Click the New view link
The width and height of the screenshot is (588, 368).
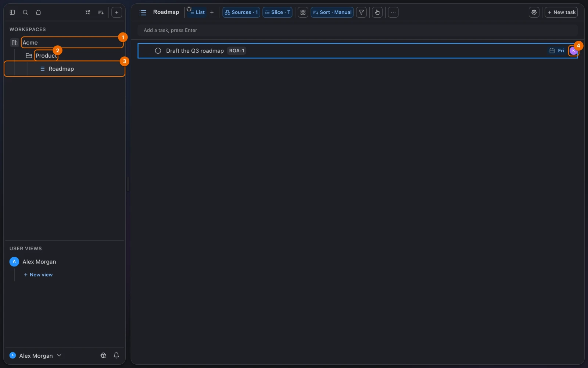tap(38, 275)
